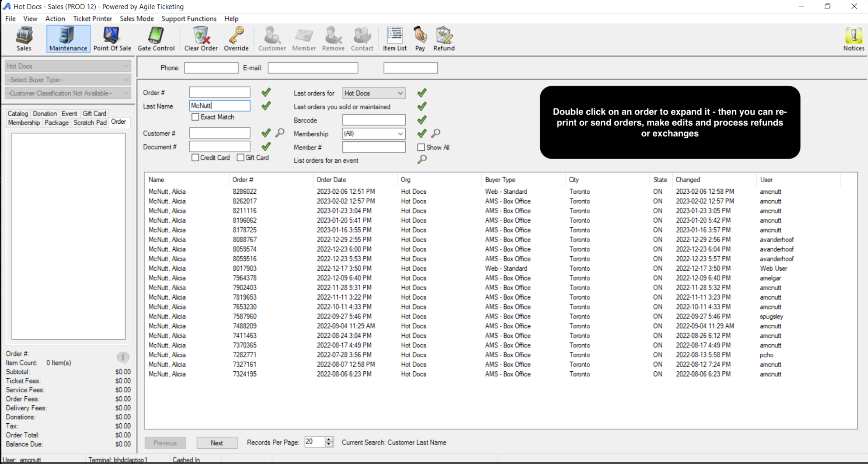
Task: Expand the Select Buyer Type dropdown
Action: [x=126, y=80]
